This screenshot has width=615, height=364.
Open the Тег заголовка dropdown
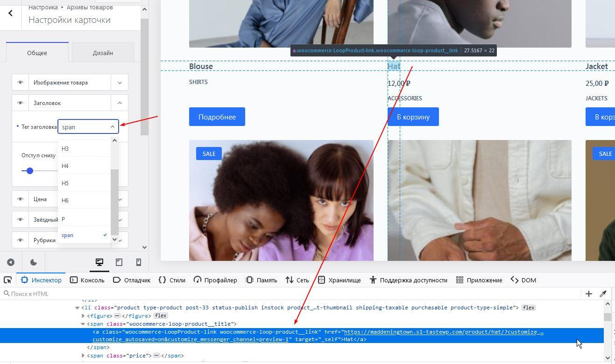pos(88,126)
